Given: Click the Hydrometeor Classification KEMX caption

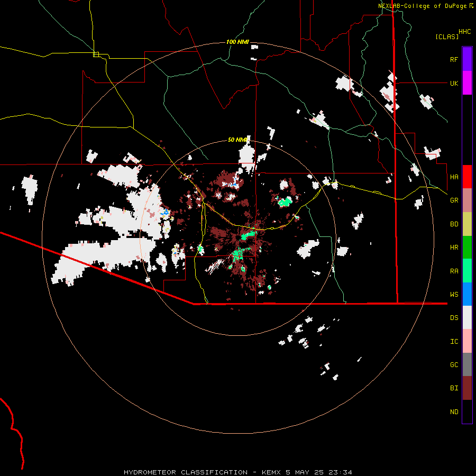Looking at the screenshot, I should click(238, 472).
